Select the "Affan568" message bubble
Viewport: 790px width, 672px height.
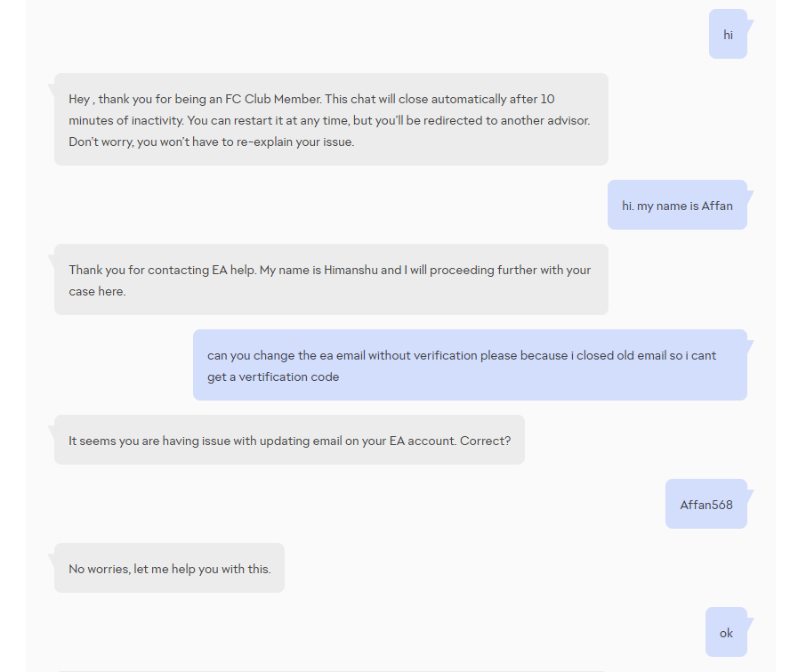point(706,505)
